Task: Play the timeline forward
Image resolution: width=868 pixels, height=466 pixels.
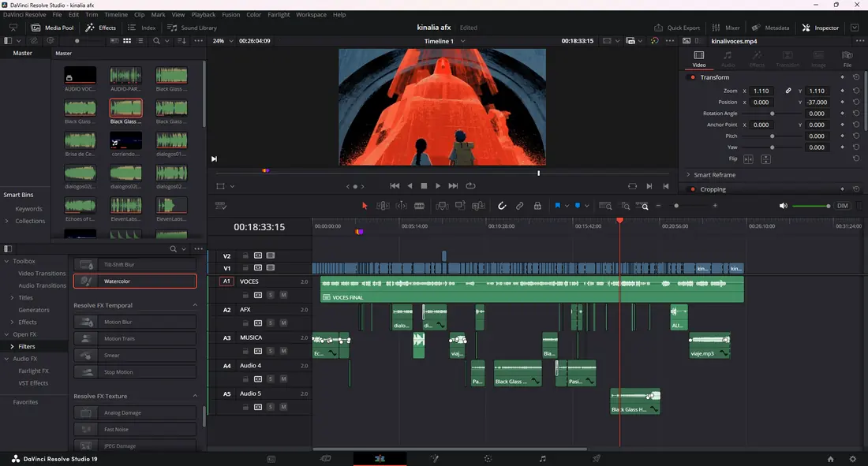Action: point(438,186)
